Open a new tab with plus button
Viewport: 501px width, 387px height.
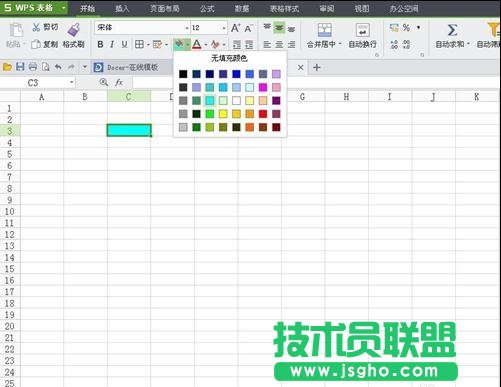coord(317,68)
